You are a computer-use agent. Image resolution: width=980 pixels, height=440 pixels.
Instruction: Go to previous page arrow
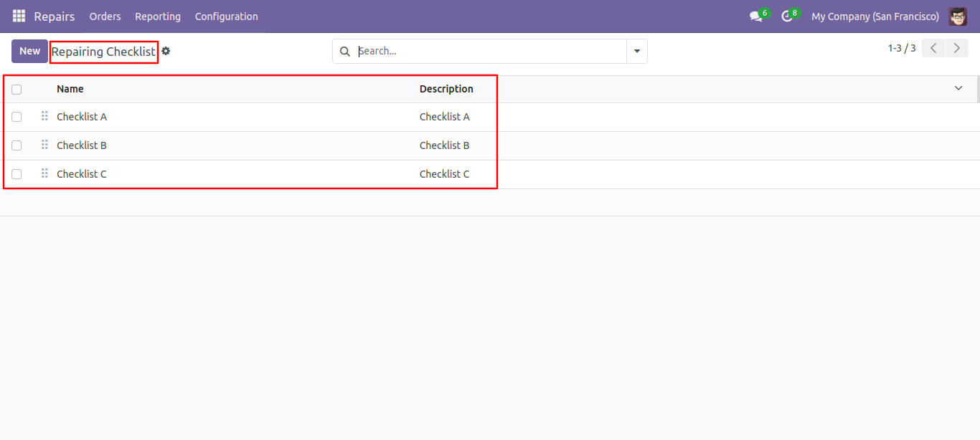(x=933, y=48)
